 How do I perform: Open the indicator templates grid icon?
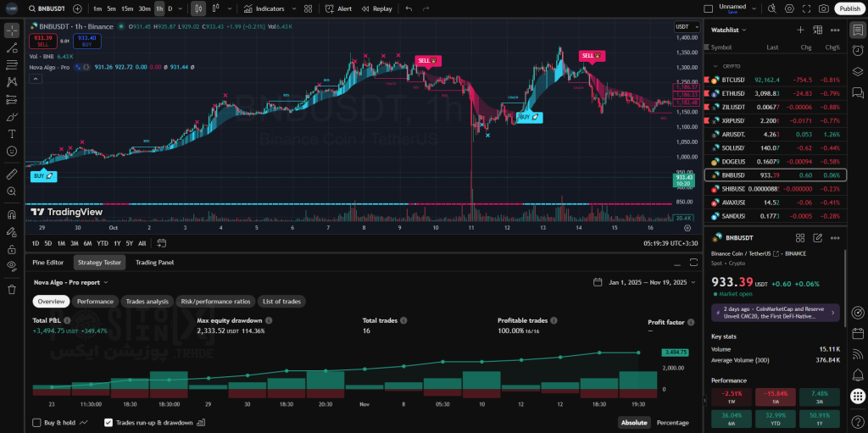pyautogui.click(x=309, y=8)
